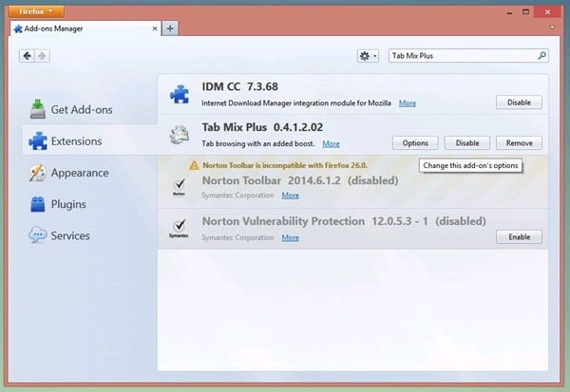Viewport: 570px width, 392px height.
Task: Open Tab Mix Plus Options
Action: [415, 143]
